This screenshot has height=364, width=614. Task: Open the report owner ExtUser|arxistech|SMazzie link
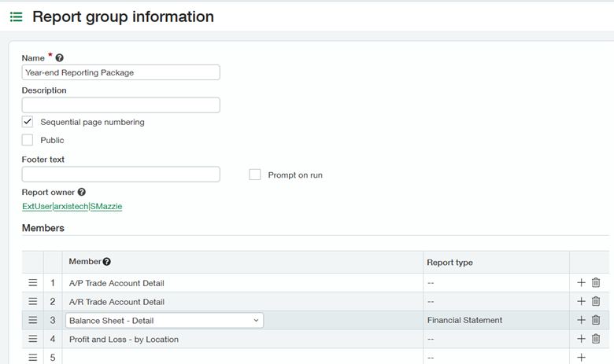[x=72, y=207]
